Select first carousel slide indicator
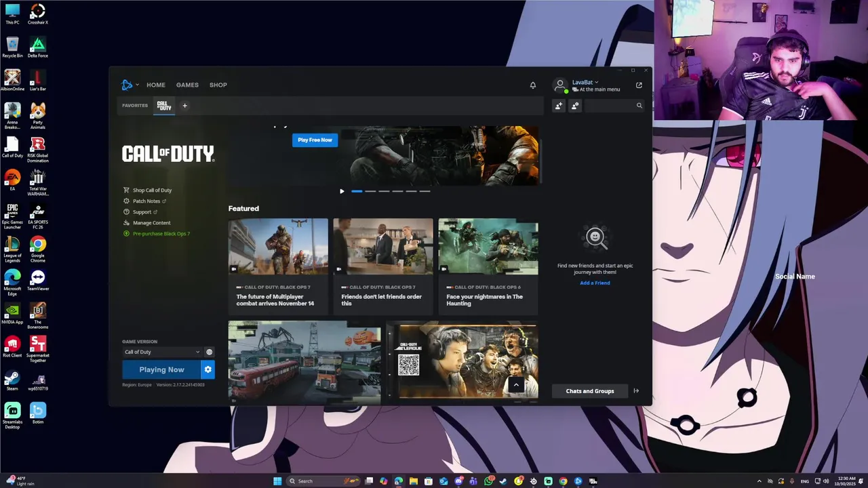Screen dimensions: 868x488 [357, 191]
